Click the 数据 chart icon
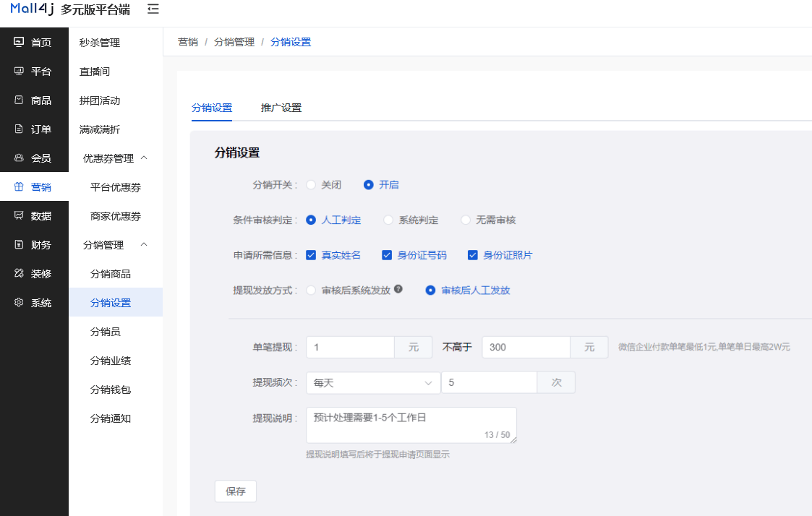Viewport: 812px width, 516px height. tap(19, 216)
